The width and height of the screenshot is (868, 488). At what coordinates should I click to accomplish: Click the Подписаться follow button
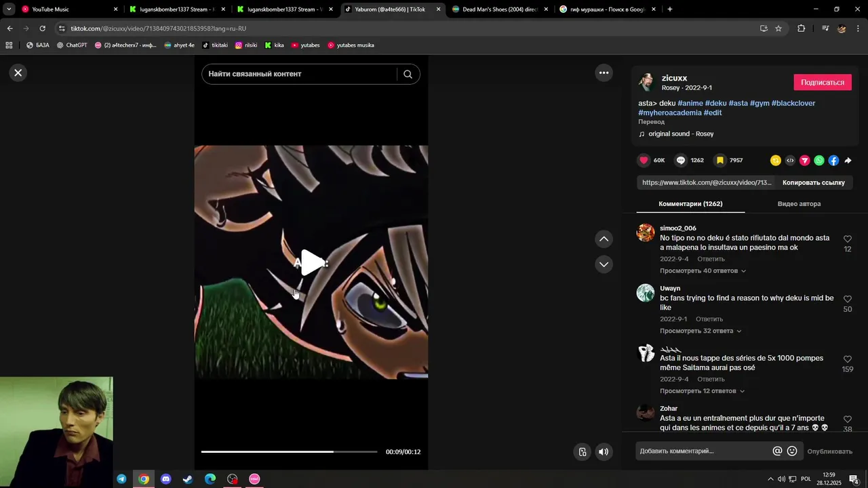click(823, 82)
